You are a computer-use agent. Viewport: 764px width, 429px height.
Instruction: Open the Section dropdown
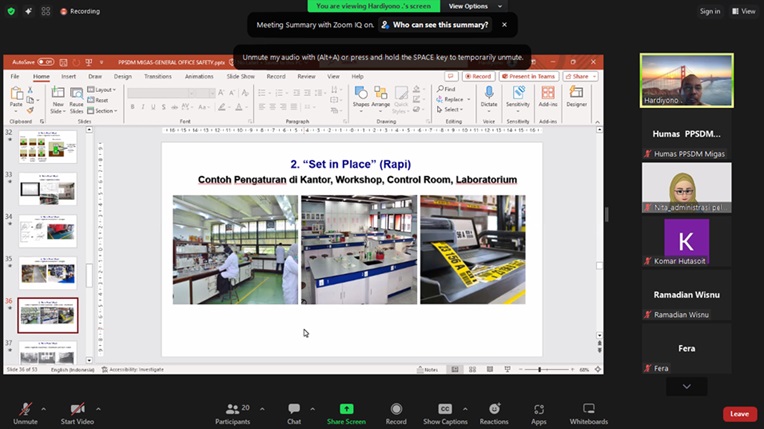[x=102, y=111]
